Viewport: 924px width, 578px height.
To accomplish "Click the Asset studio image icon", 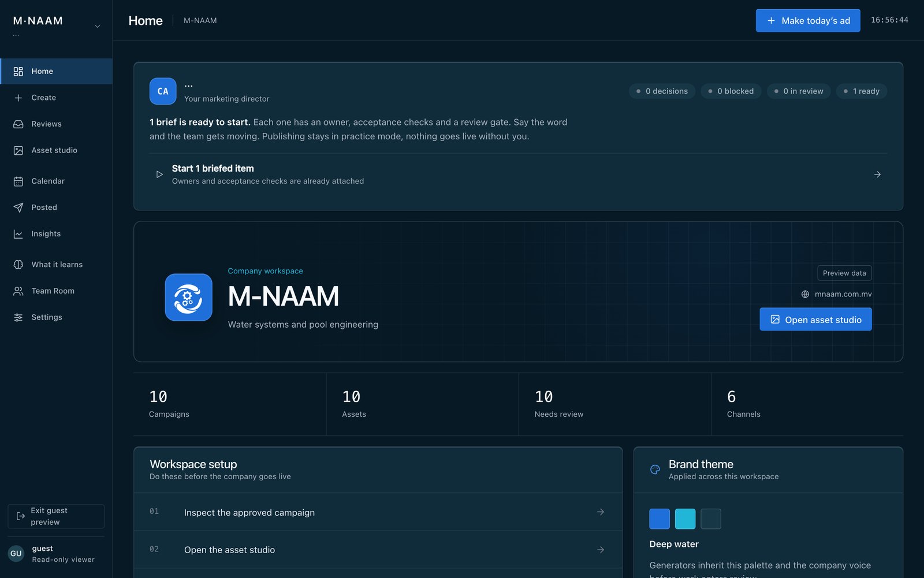I will pyautogui.click(x=18, y=150).
